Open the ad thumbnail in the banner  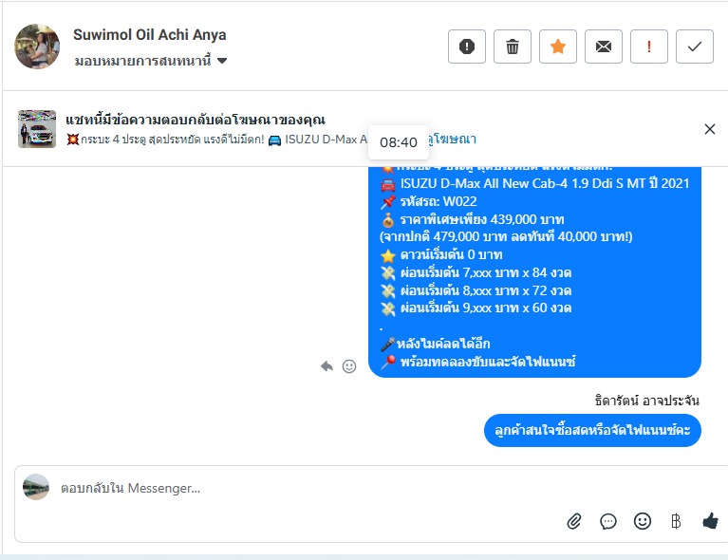coord(37,129)
